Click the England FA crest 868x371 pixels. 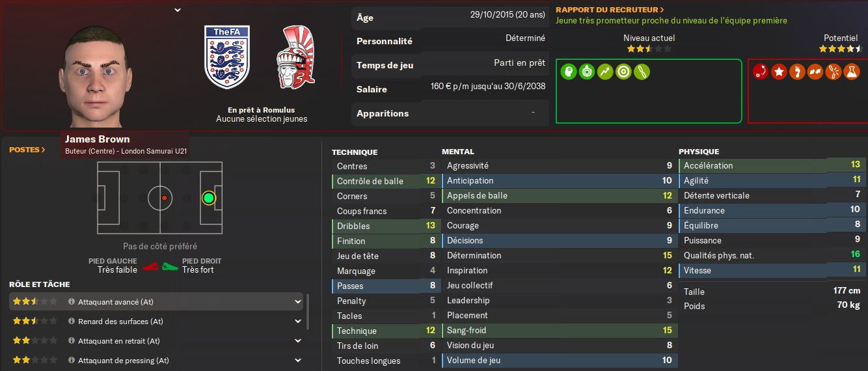pyautogui.click(x=226, y=57)
